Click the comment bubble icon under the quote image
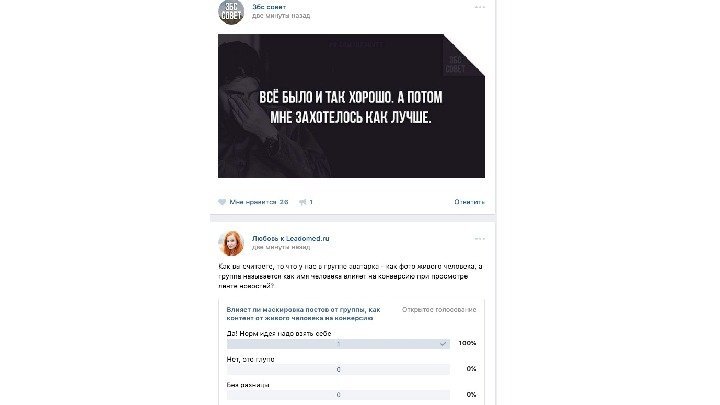 (303, 202)
